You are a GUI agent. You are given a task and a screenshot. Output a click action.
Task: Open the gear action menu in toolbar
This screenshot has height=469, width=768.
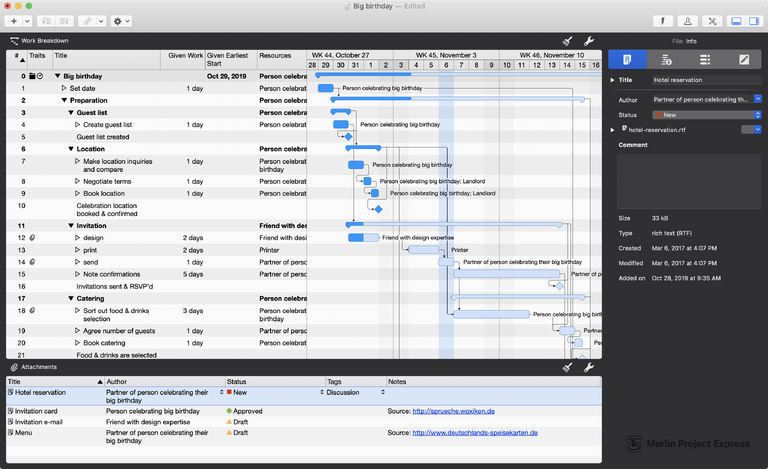coord(121,21)
